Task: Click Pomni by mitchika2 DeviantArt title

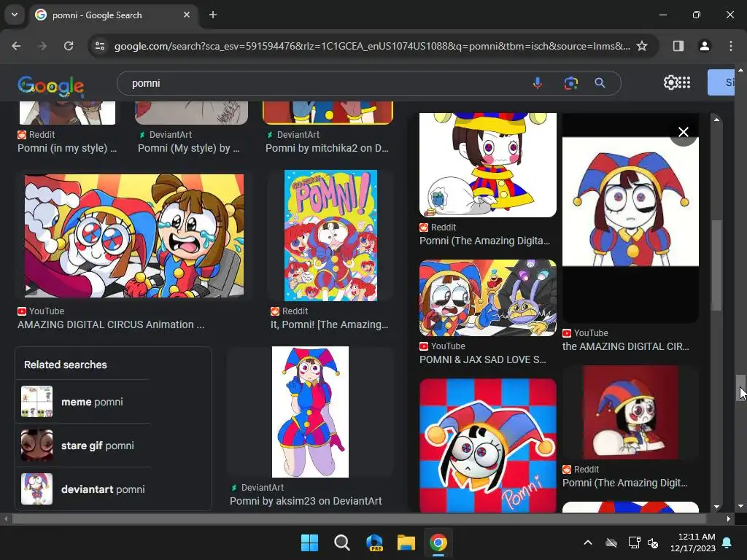Action: click(x=327, y=148)
